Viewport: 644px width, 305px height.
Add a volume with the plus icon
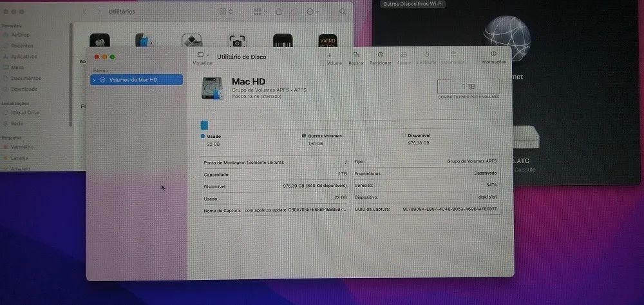click(329, 55)
